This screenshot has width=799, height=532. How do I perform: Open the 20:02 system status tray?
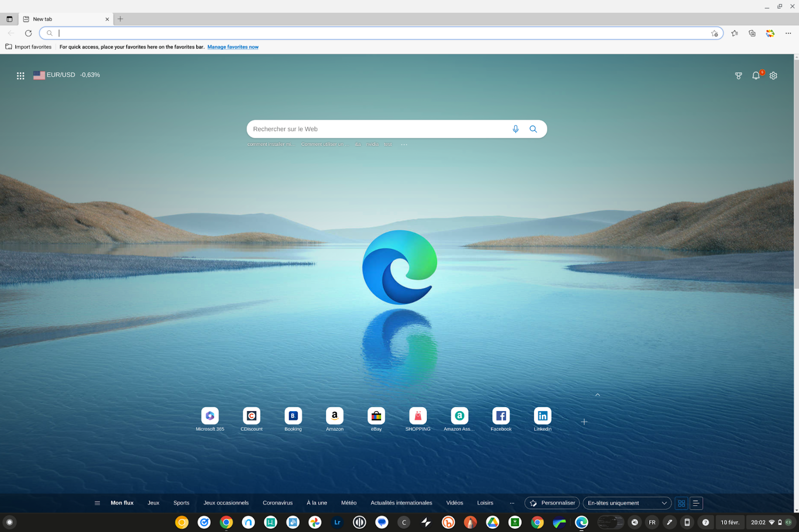coord(771,523)
